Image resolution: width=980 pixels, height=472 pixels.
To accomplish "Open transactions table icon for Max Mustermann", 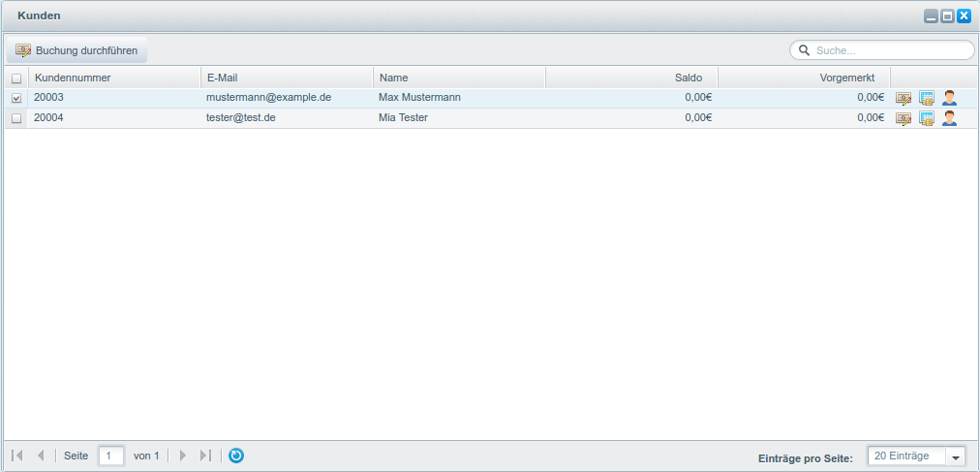I will click(926, 98).
